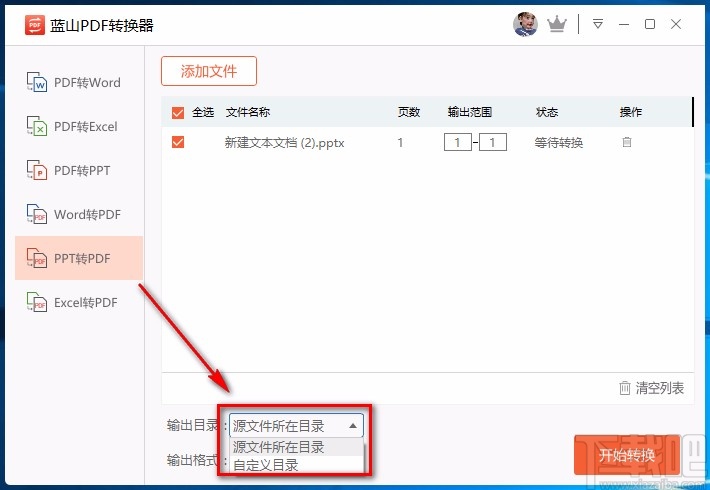Image resolution: width=710 pixels, height=490 pixels.
Task: Choose 源文件所在目录 from the dropdown list
Action: [x=297, y=447]
